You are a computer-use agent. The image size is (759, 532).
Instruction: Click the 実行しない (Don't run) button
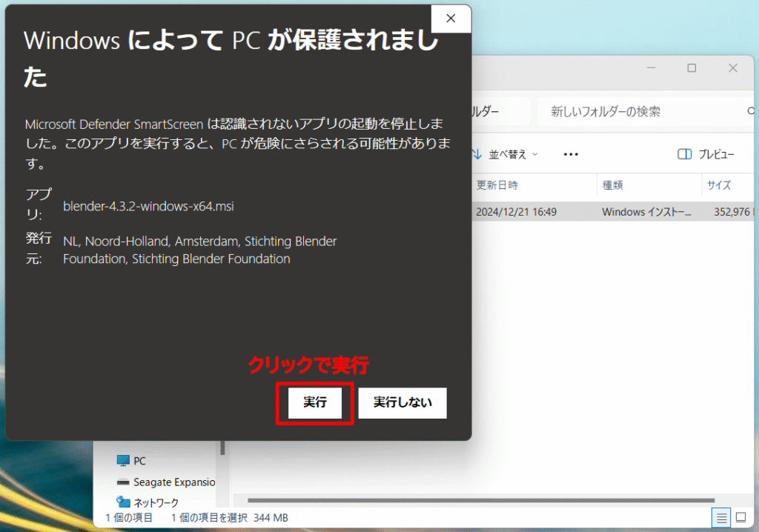[402, 402]
